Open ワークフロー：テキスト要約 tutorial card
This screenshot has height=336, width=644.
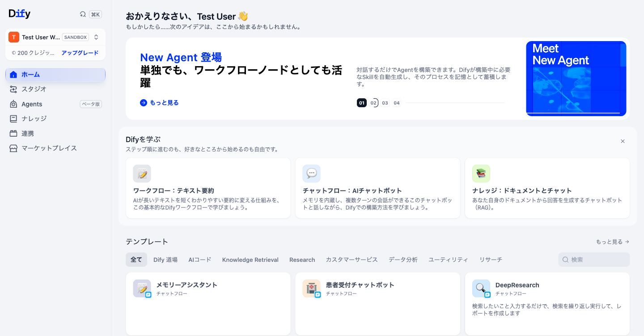[x=208, y=188]
